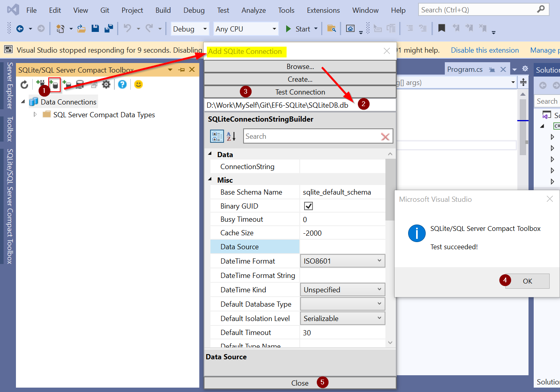Clear the properties search with red X
This screenshot has width=560, height=392.
pos(385,136)
